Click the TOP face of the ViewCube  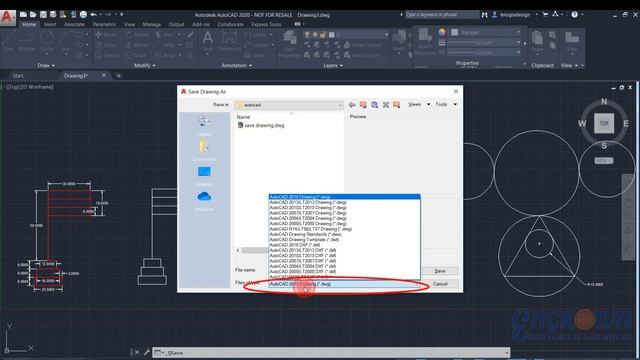click(x=604, y=123)
